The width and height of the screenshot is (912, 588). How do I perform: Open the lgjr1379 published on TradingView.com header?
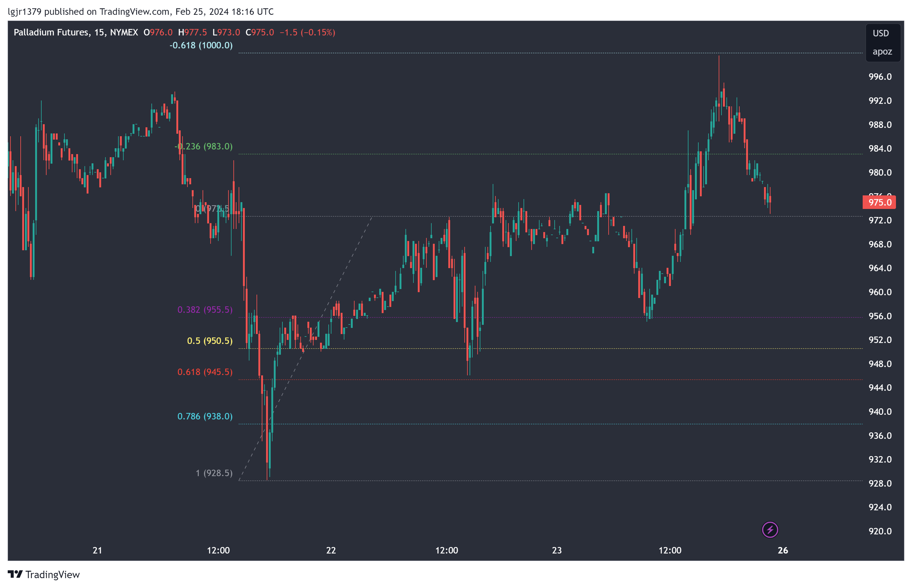click(141, 11)
